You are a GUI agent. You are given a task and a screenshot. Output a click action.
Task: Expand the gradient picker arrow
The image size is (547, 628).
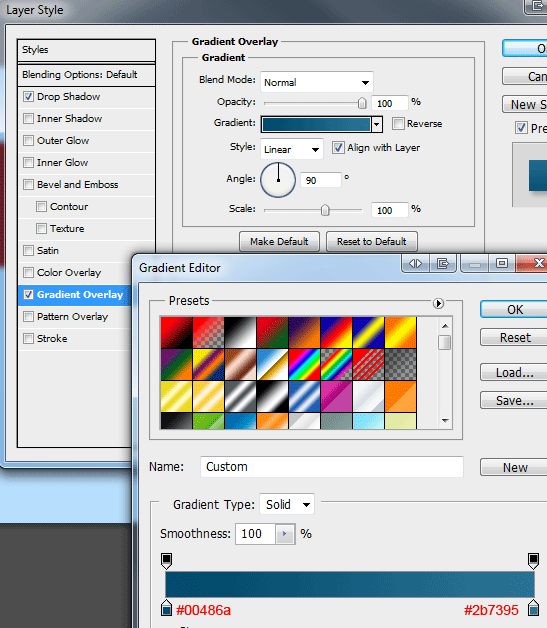tap(376, 125)
